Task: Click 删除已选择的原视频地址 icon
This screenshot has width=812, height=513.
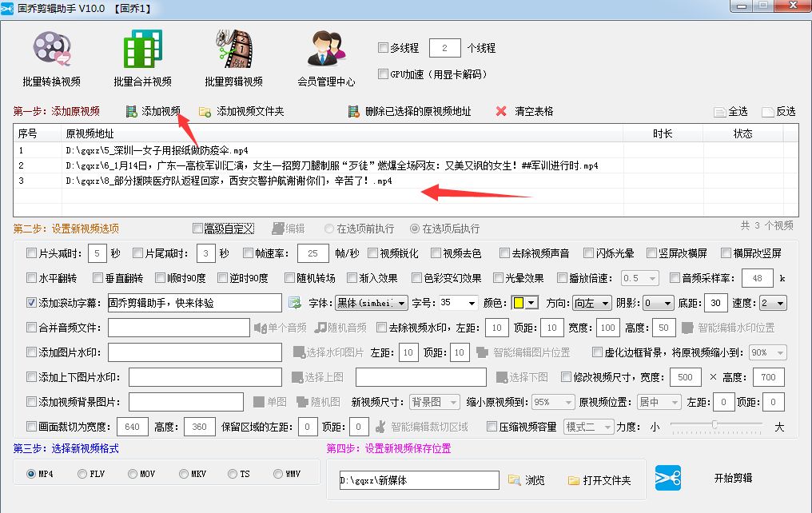Action: pyautogui.click(x=354, y=111)
